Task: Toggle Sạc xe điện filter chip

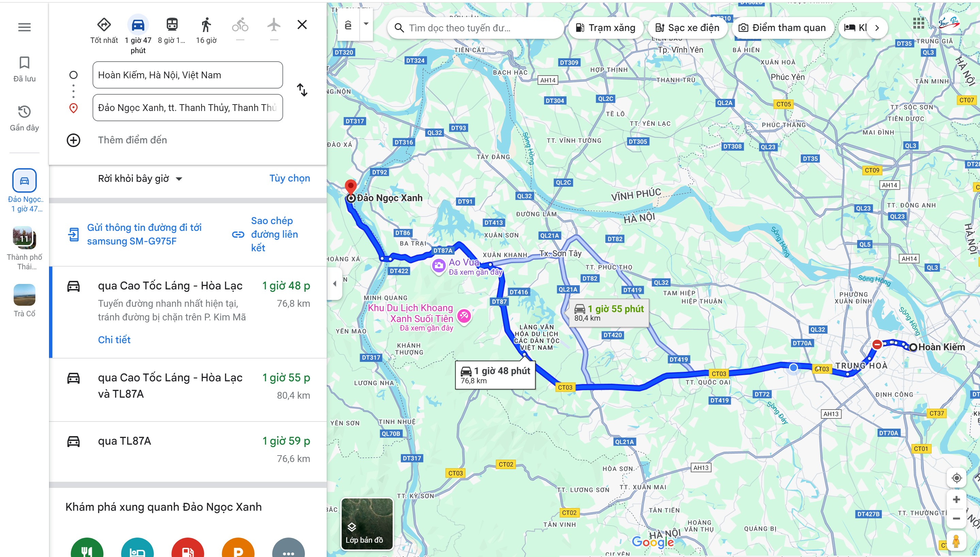Action: [687, 28]
